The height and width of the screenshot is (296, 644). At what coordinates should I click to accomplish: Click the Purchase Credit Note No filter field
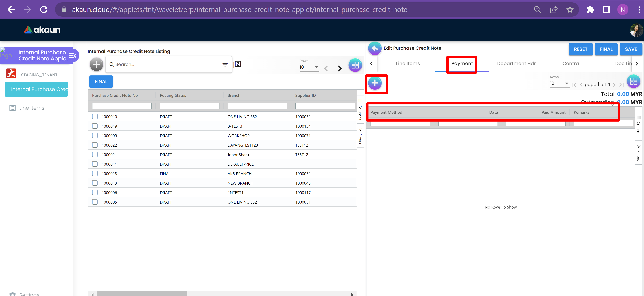[122, 106]
